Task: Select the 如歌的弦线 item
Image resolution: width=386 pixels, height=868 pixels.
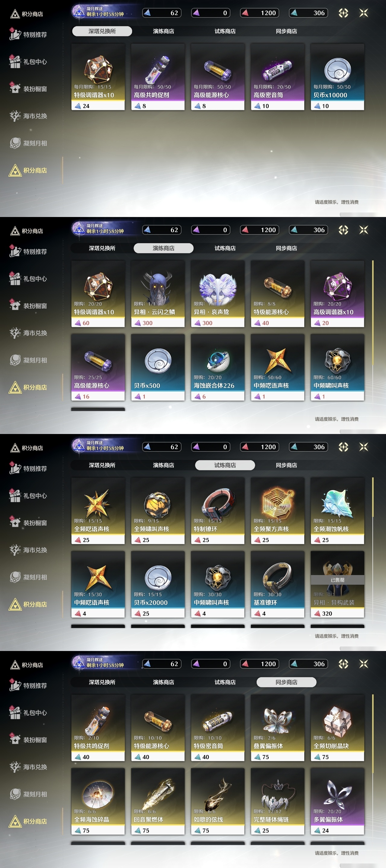Action: [x=217, y=801]
